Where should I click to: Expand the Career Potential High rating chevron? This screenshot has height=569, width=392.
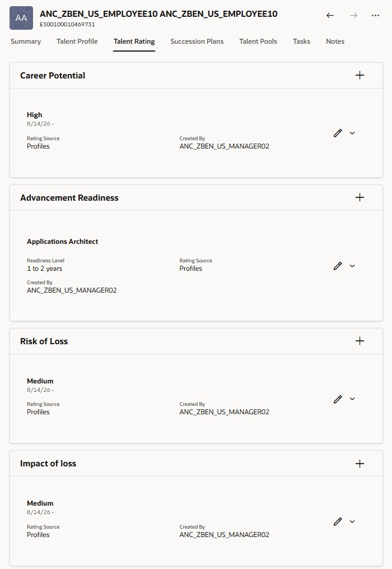[x=352, y=133]
